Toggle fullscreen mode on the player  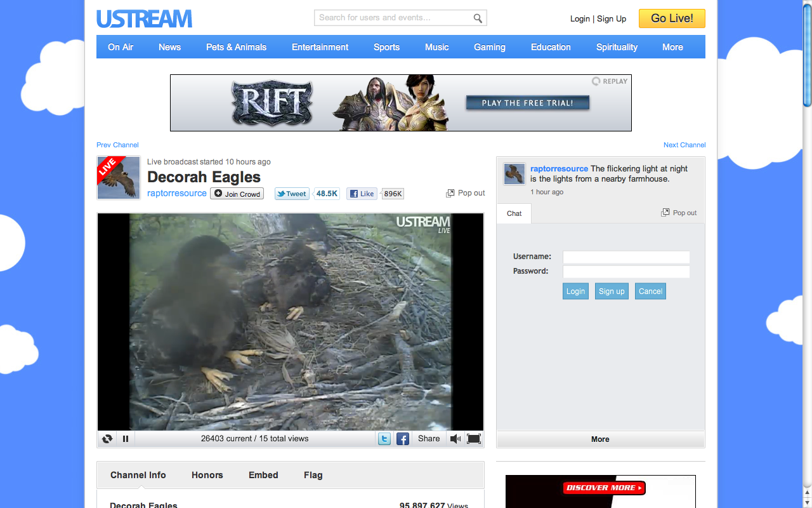coord(474,439)
